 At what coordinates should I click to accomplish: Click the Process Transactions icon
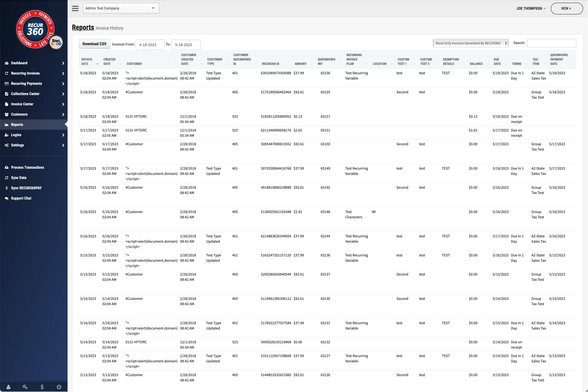[7, 168]
